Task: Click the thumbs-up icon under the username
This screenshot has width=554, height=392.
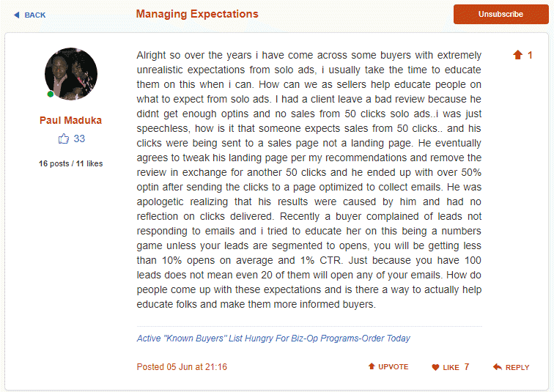Action: pos(63,138)
